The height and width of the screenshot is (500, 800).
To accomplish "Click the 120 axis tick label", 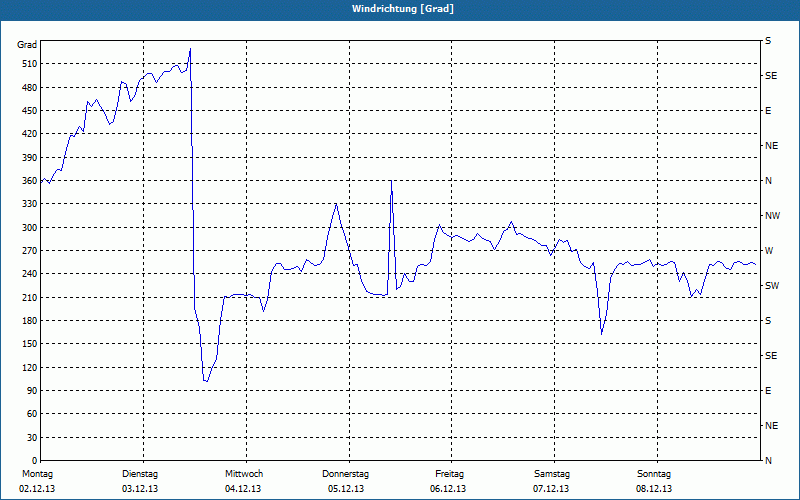I will pos(30,367).
